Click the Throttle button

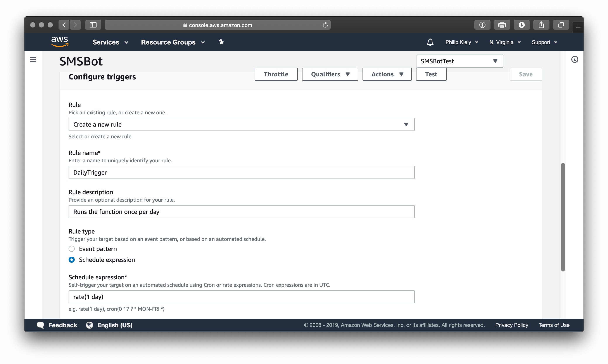click(x=276, y=74)
